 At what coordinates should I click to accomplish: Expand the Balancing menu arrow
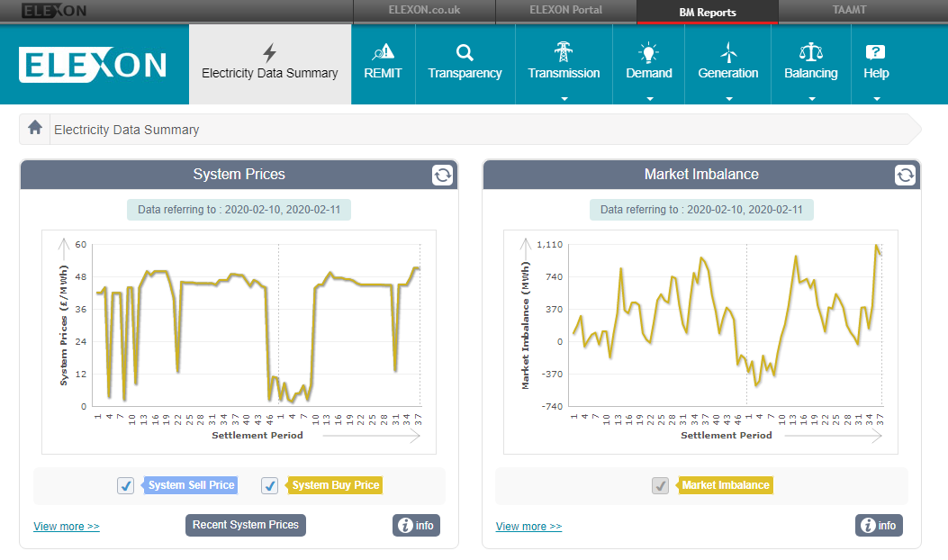click(812, 98)
